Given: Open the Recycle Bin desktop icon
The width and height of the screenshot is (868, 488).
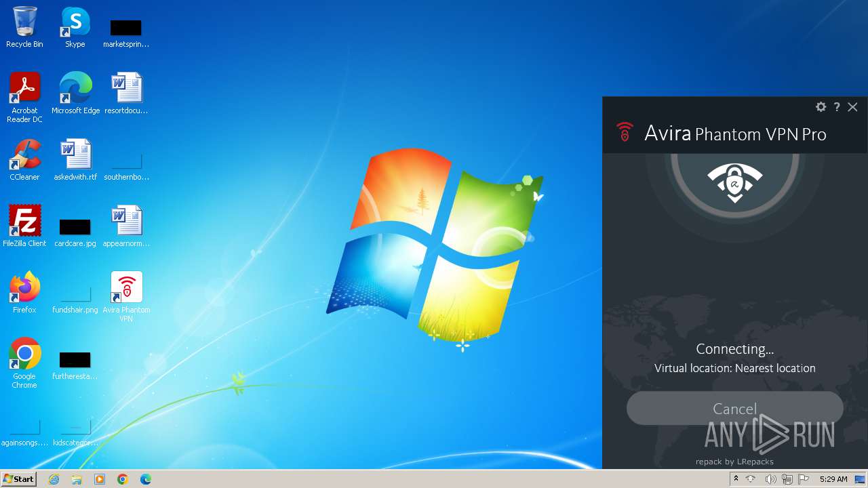Looking at the screenshot, I should (x=24, y=27).
